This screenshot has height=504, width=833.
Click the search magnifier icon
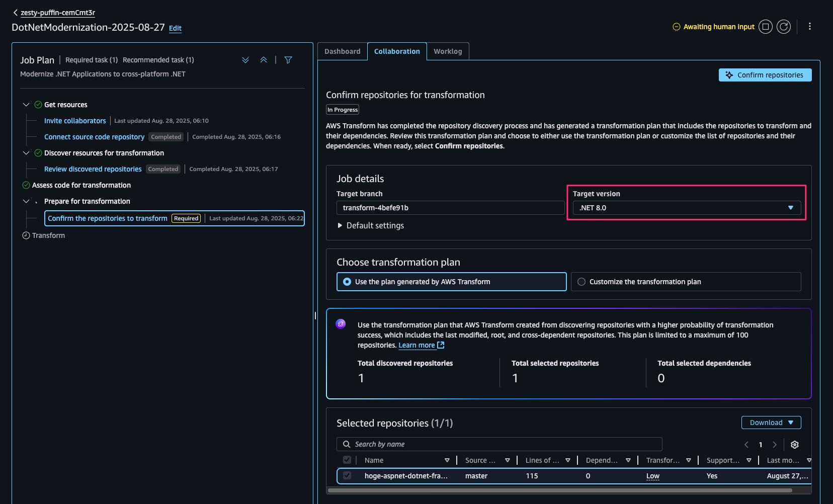coord(347,444)
